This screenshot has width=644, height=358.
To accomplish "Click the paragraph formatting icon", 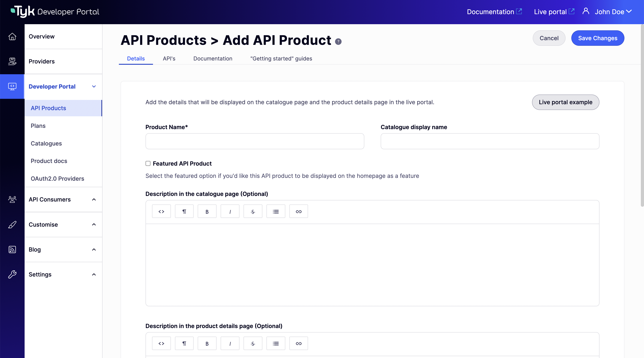I will (x=184, y=211).
